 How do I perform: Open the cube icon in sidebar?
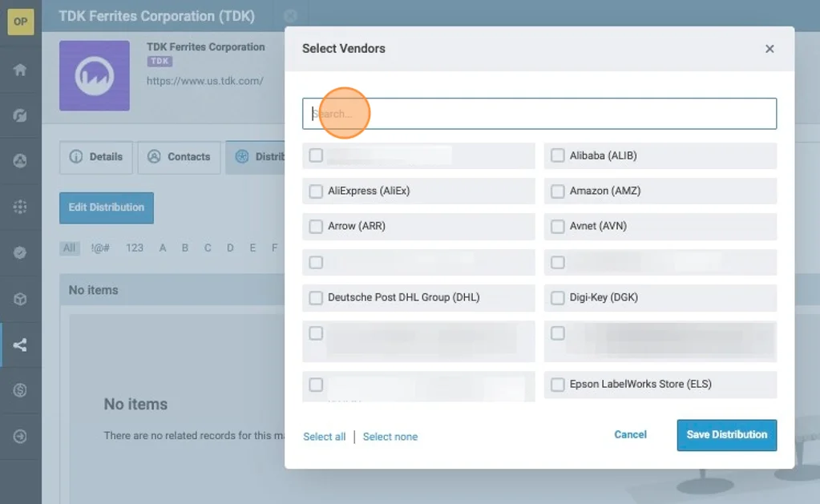coord(20,299)
